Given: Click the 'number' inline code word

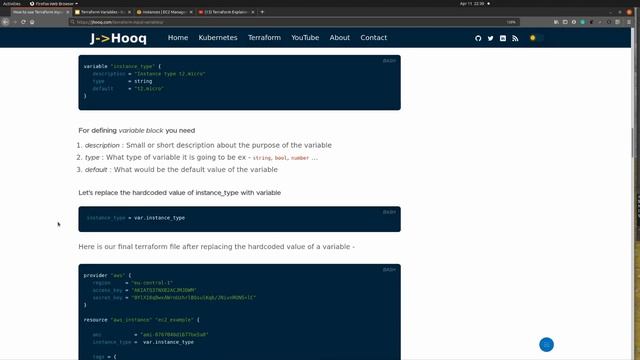Looking at the screenshot, I should click(300, 158).
